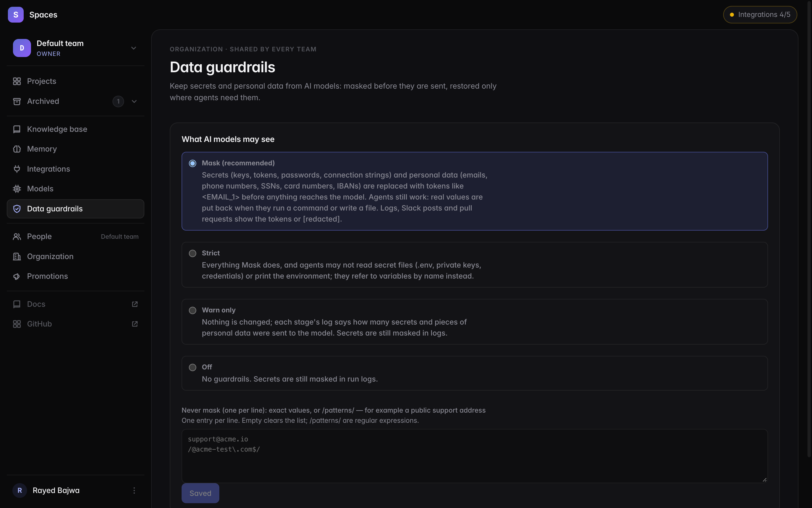
Task: Click the "One entry per line" hint text
Action: 300,421
